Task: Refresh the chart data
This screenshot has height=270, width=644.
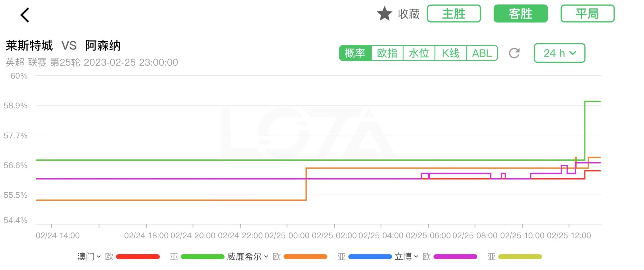Action: pyautogui.click(x=514, y=53)
